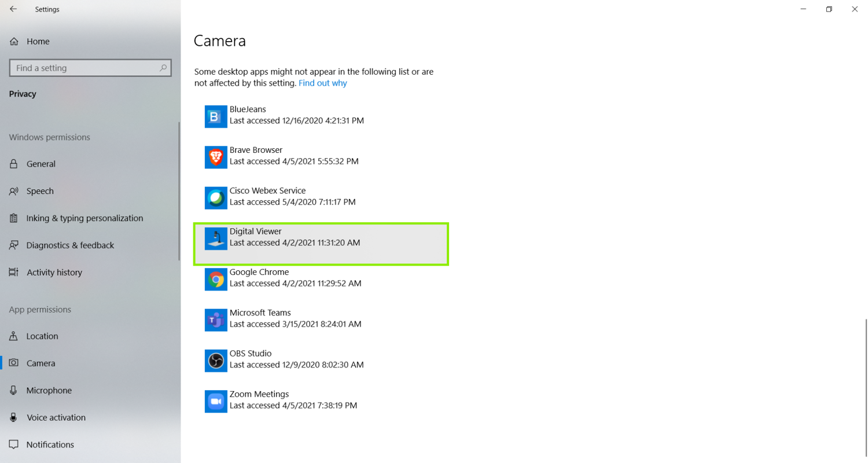Viewport: 868px width, 463px height.
Task: Click the Speech icon in sidebar
Action: 13,191
